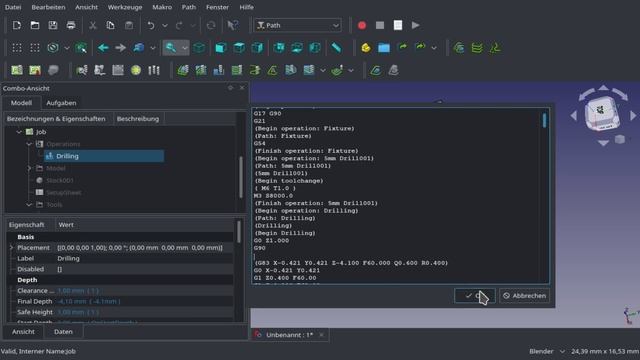Click the Drilling operation toolbar icon
Viewport: 640px width, 360px height.
click(218, 70)
